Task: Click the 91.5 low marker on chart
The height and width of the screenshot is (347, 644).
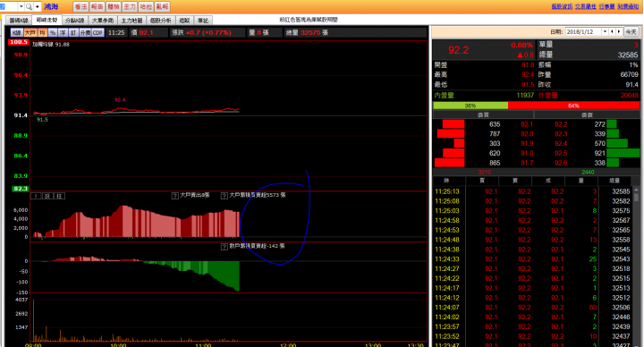Action: (42, 120)
